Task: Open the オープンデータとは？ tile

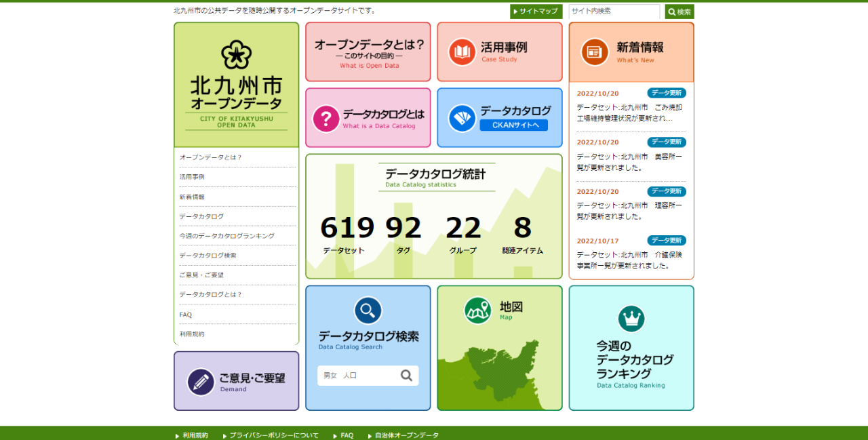Action: point(368,52)
